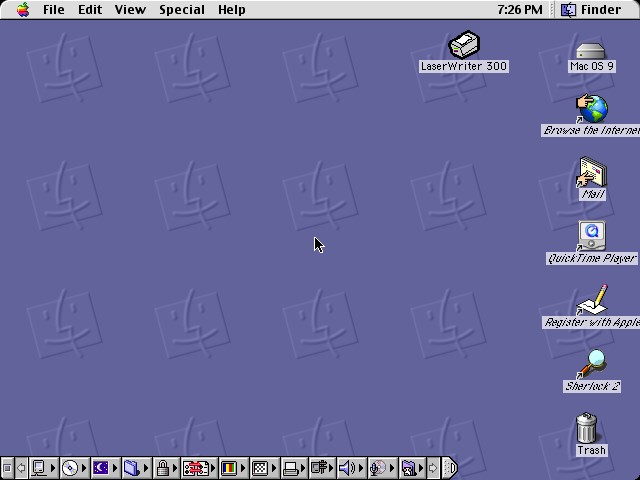Screen dimensions: 640x480
Task: Open the Apple menu logo
Action: pos(23,9)
